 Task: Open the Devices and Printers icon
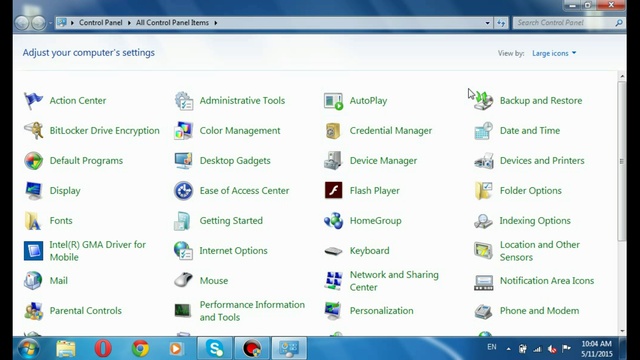[x=484, y=161]
